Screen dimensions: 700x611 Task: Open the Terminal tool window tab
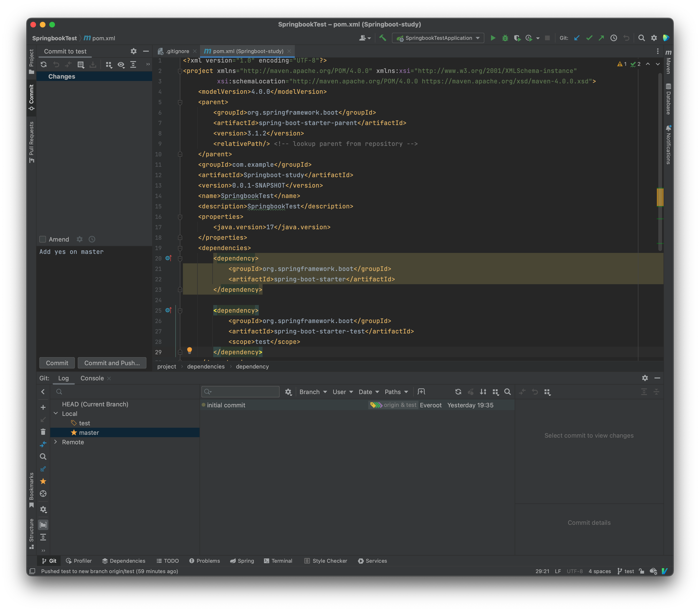pos(278,561)
